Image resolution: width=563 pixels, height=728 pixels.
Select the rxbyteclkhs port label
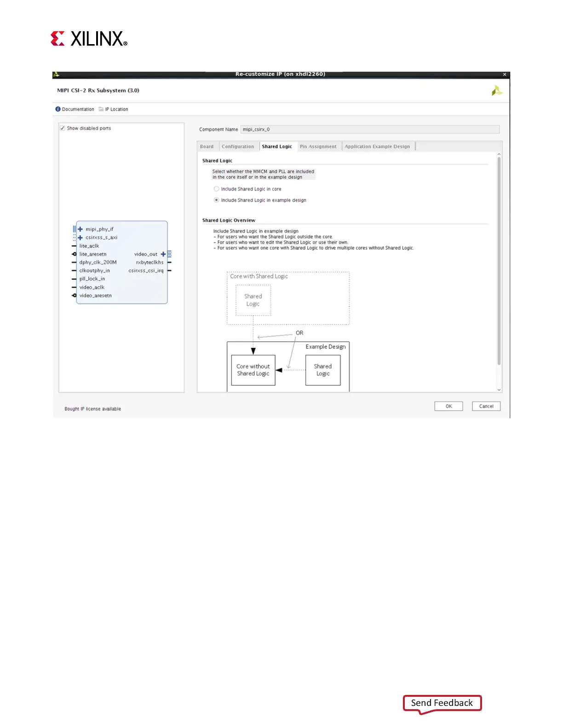(149, 262)
